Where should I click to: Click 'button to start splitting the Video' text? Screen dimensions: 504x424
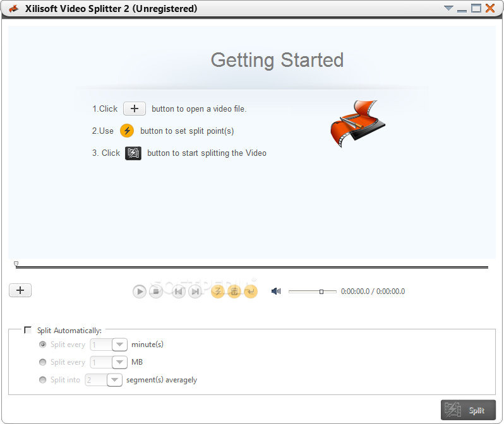[207, 153]
